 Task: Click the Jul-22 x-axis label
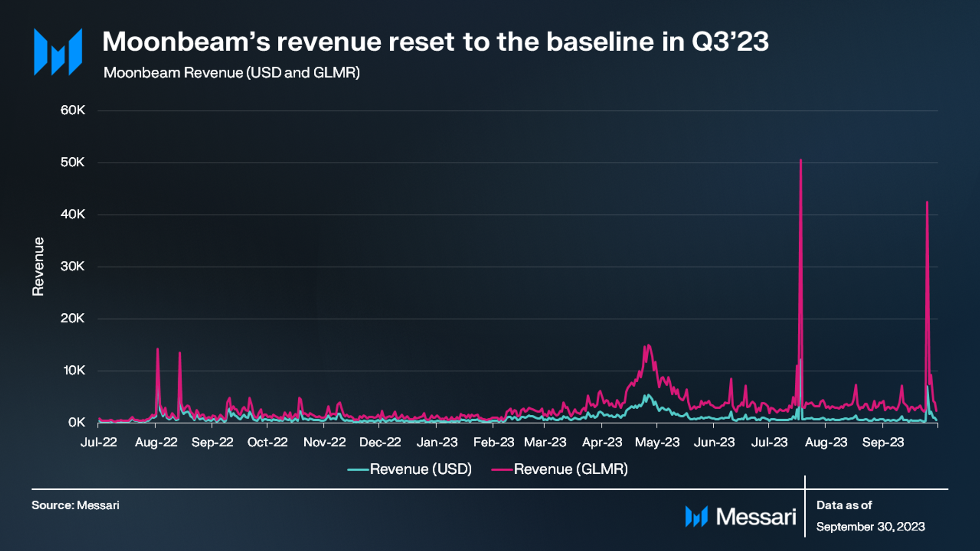99,442
